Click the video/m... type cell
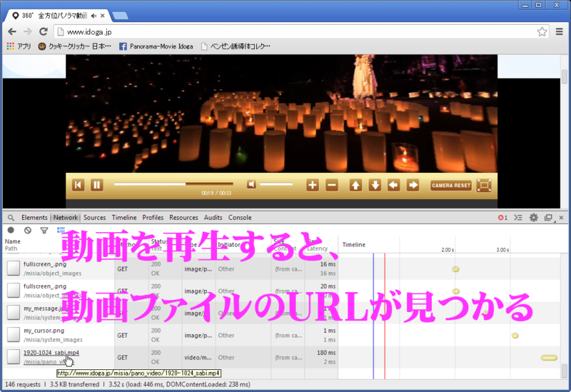Image resolution: width=571 pixels, height=392 pixels. tap(198, 358)
